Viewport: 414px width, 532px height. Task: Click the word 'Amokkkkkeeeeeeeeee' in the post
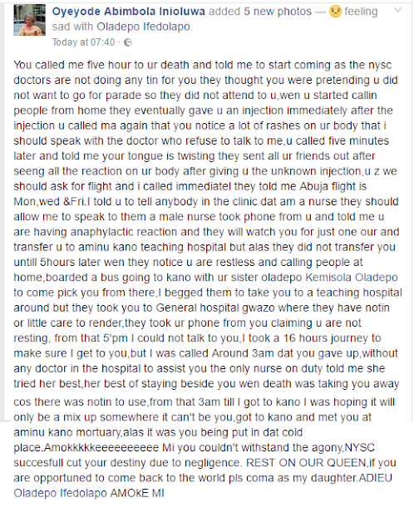coord(101,447)
